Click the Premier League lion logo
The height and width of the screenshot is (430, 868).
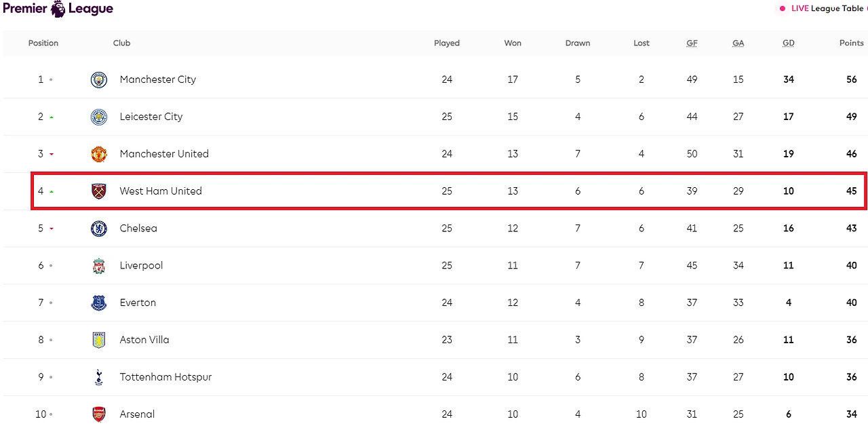point(58,9)
